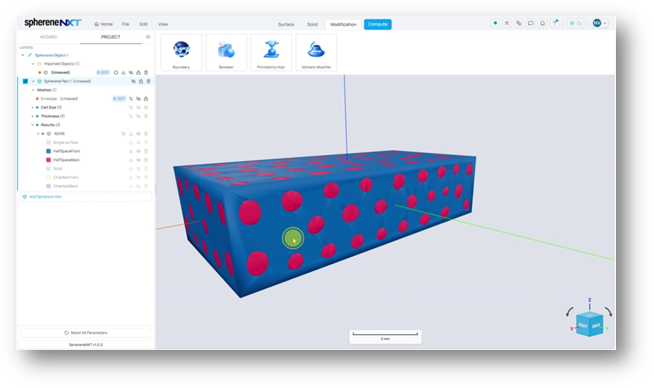Open the user account dropdown arrow

tap(605, 23)
